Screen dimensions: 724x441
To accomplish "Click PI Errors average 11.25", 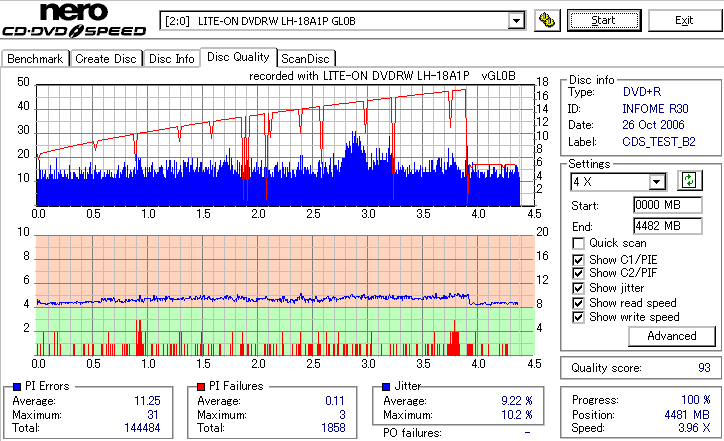I will click(x=147, y=401).
